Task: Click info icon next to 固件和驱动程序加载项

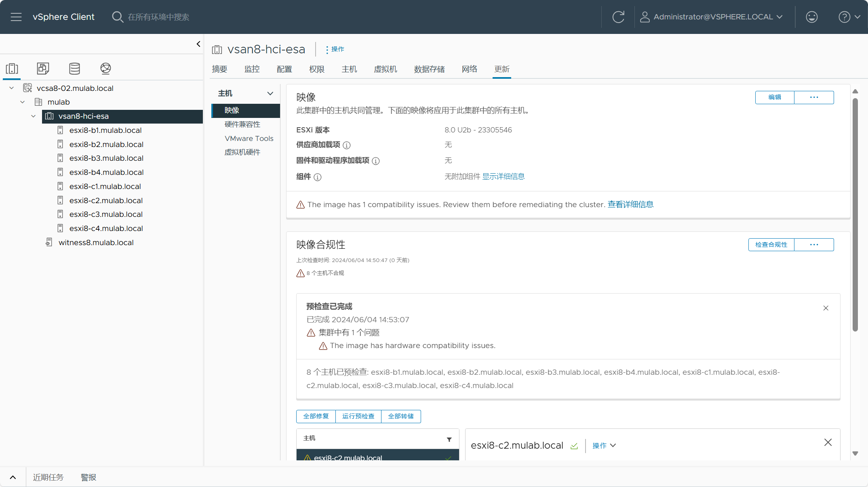Action: coord(376,161)
